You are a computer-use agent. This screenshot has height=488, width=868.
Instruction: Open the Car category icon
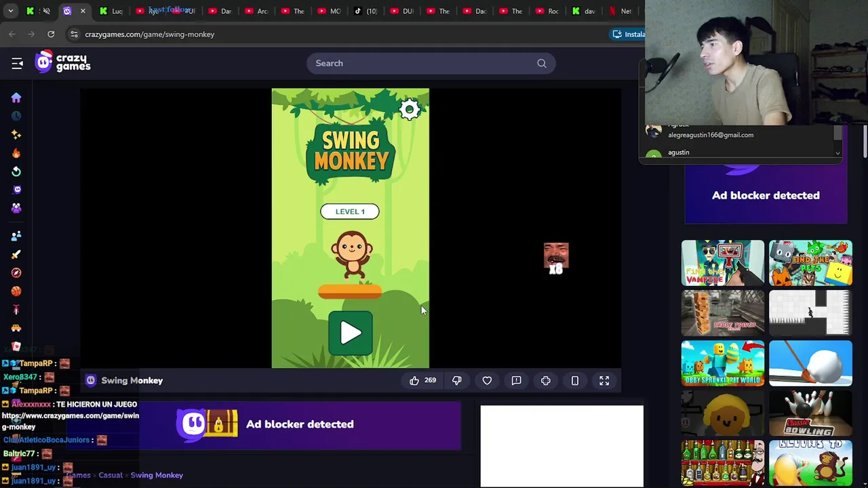(x=16, y=328)
